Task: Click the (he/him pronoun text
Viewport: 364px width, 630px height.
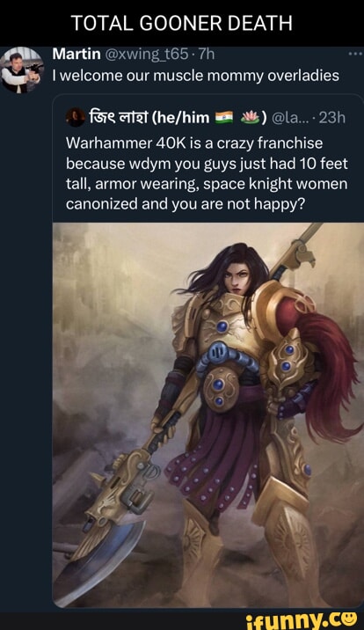Action: pyautogui.click(x=180, y=117)
